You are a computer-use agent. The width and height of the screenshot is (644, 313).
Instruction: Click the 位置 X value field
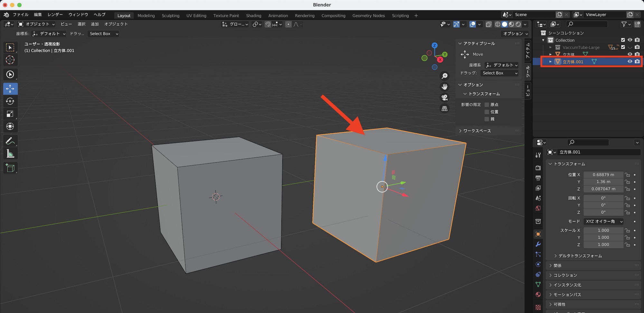click(x=603, y=175)
